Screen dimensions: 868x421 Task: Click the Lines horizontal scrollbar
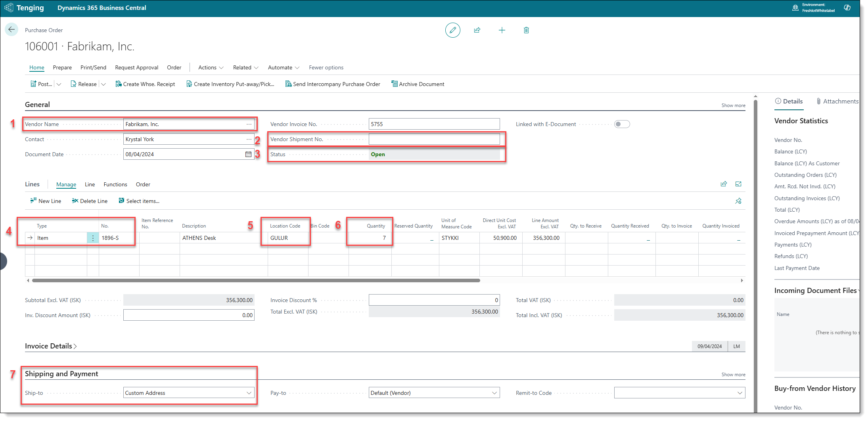[256, 280]
